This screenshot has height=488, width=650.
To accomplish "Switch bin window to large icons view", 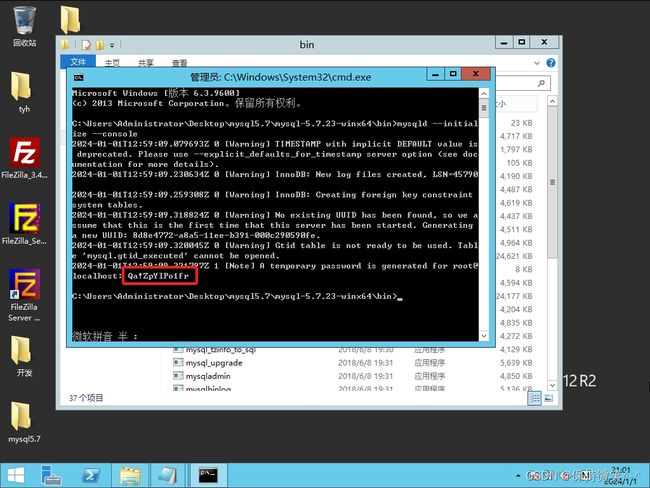I will click(x=548, y=398).
